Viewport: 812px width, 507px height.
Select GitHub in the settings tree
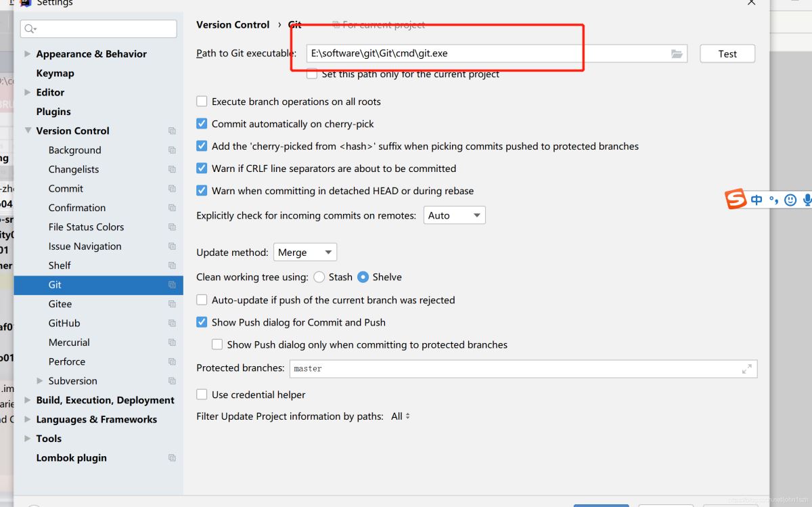coord(64,324)
